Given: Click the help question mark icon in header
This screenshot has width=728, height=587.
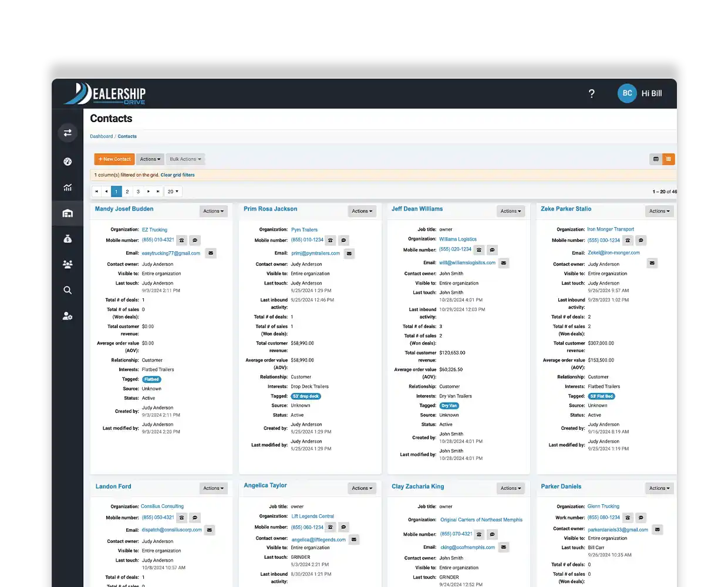Looking at the screenshot, I should coord(591,93).
